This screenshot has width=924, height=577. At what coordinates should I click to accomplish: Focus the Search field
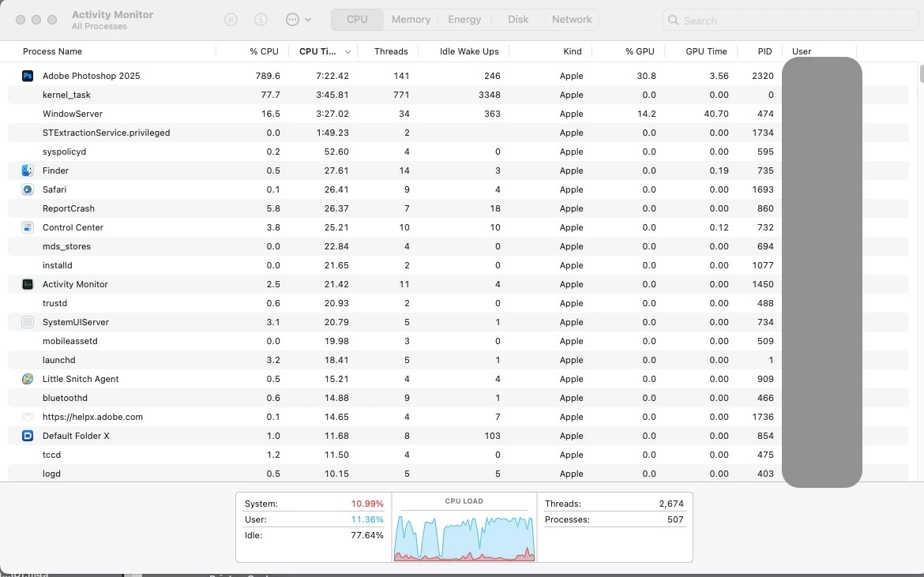click(791, 20)
